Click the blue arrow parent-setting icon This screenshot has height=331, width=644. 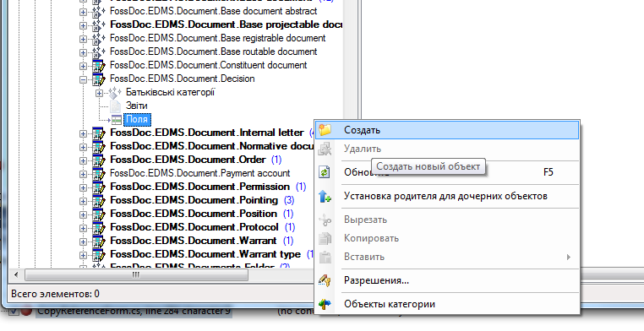(325, 197)
